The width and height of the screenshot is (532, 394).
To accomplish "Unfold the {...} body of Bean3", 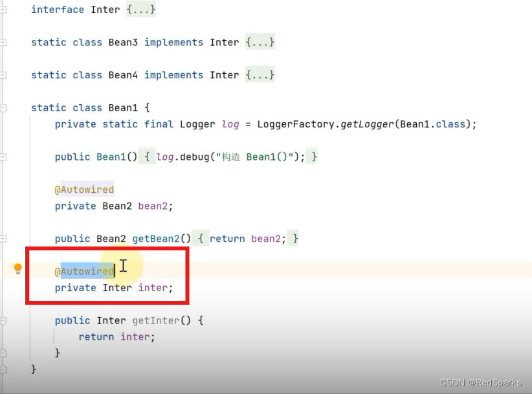I will coord(260,42).
